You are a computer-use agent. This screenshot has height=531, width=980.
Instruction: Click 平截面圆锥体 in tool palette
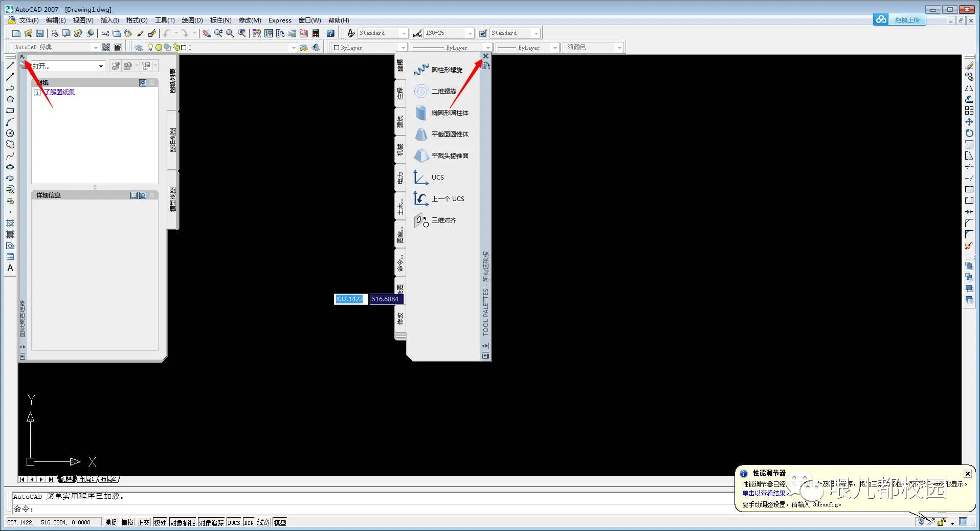coord(441,134)
